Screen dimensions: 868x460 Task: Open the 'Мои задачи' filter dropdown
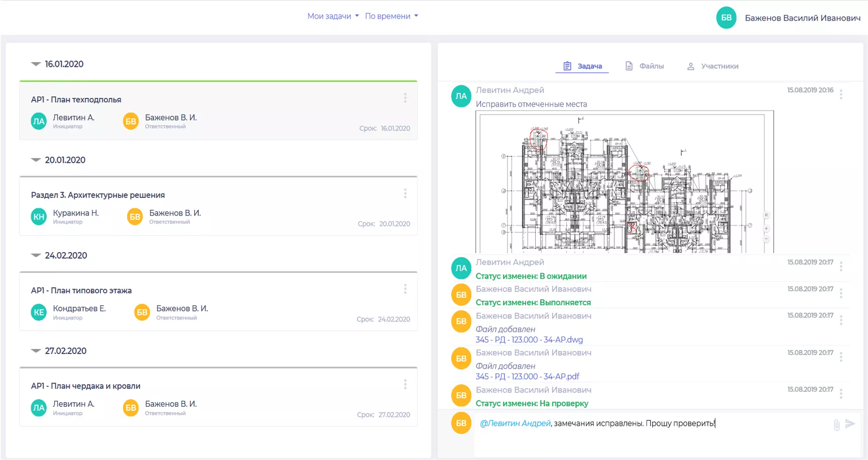[333, 16]
